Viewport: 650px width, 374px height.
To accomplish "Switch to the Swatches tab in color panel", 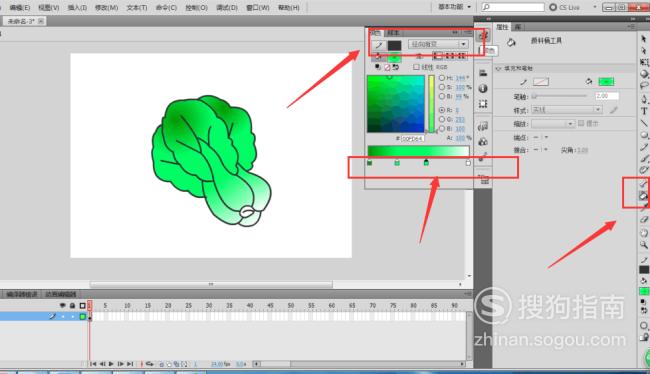I will tap(393, 32).
